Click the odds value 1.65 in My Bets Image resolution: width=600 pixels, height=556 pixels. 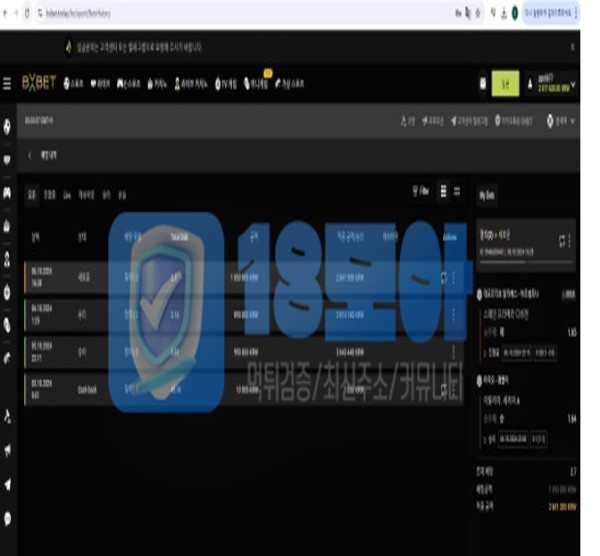click(572, 333)
